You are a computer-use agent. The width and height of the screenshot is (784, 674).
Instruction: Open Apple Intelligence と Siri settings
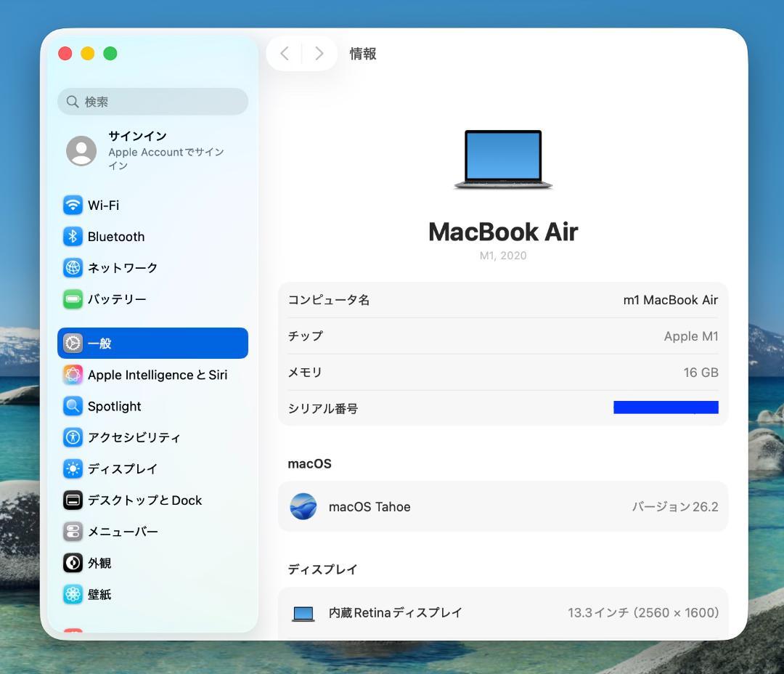click(73, 375)
